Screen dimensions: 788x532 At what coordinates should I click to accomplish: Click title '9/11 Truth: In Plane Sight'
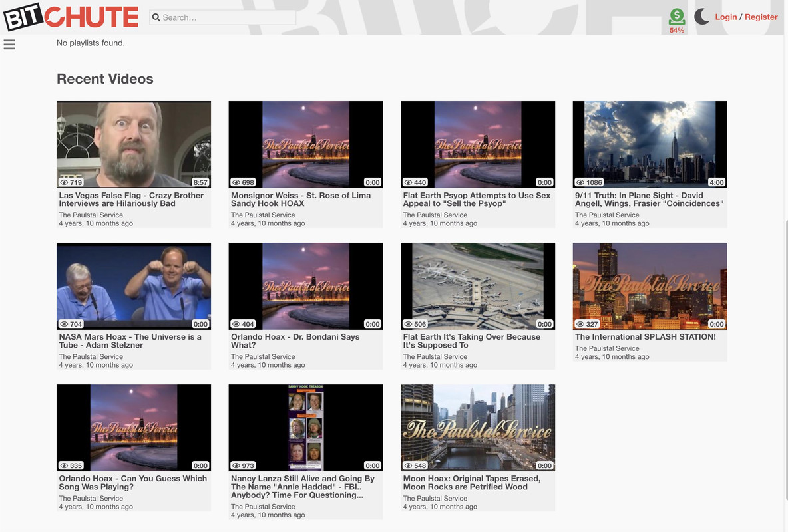coord(650,199)
